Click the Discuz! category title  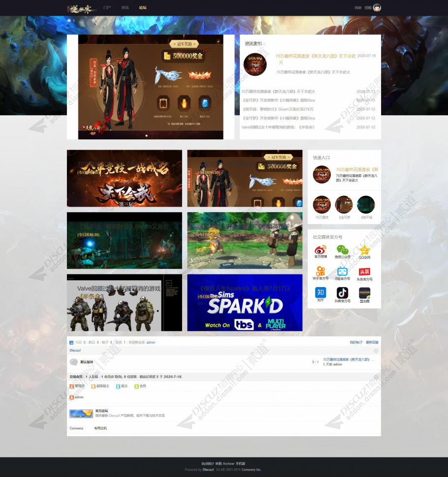(75, 350)
